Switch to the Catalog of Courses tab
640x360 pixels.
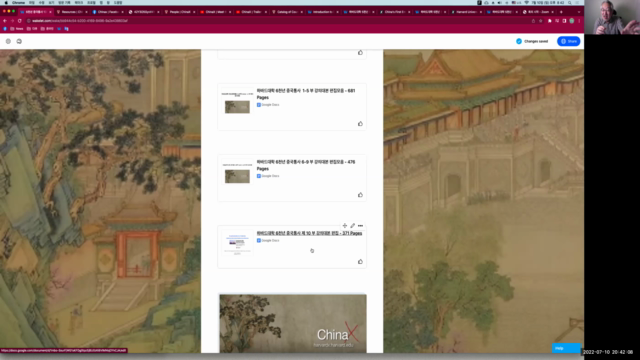[x=287, y=12]
